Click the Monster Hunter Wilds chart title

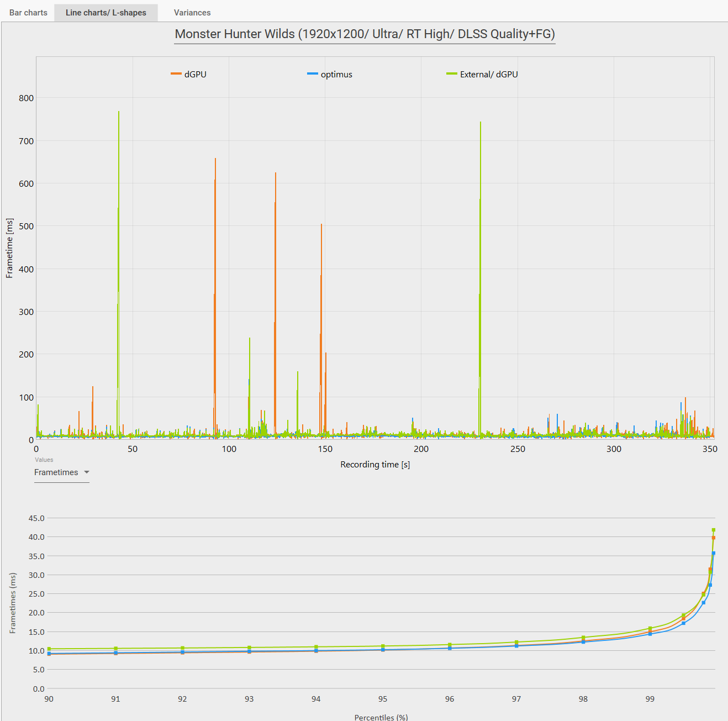pyautogui.click(x=365, y=34)
